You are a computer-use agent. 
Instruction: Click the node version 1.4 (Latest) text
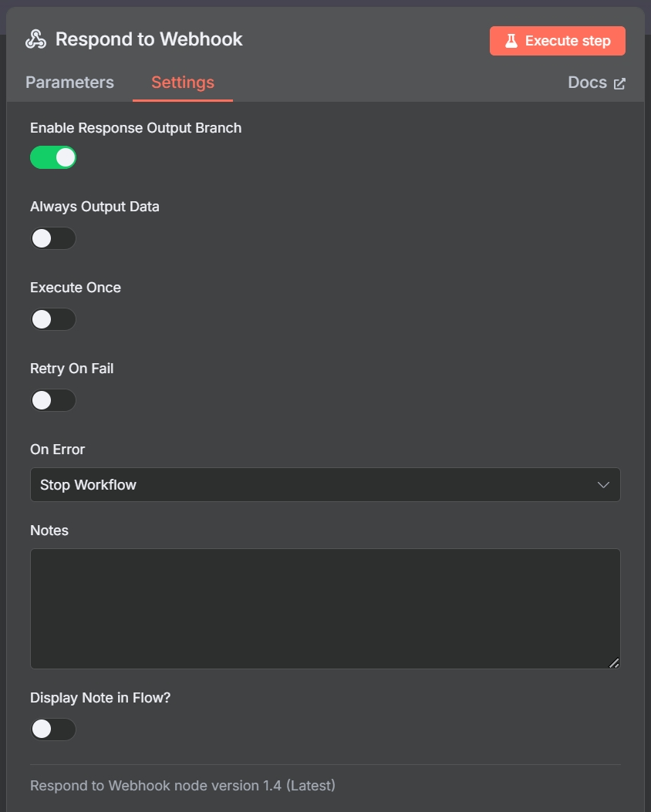pyautogui.click(x=183, y=786)
